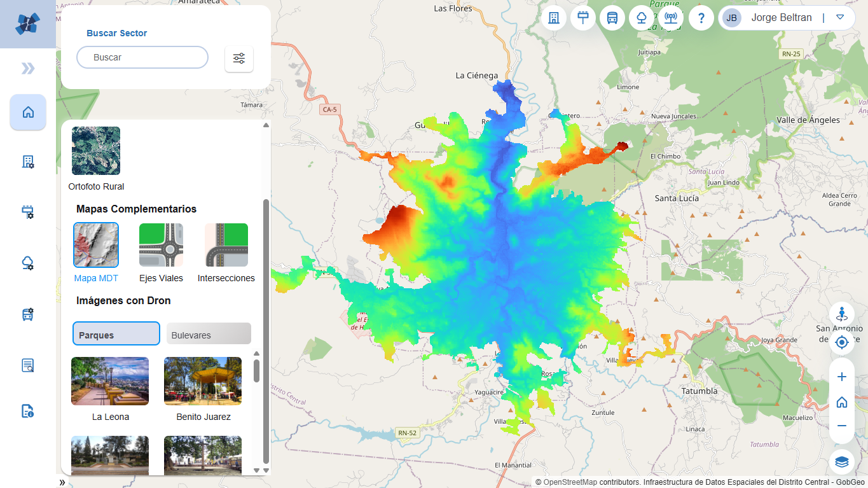Click the antenna signal icon in top toolbar
868x488 pixels.
pos(670,18)
